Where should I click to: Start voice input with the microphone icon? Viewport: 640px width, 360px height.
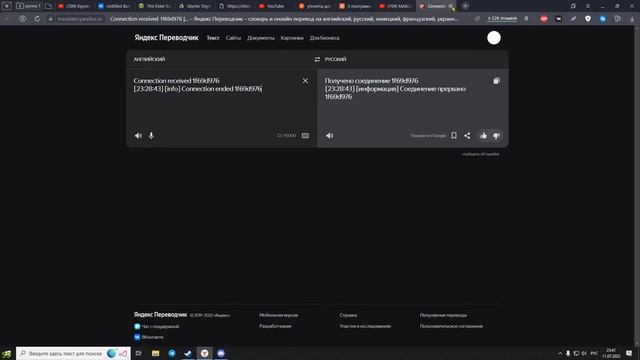point(151,136)
